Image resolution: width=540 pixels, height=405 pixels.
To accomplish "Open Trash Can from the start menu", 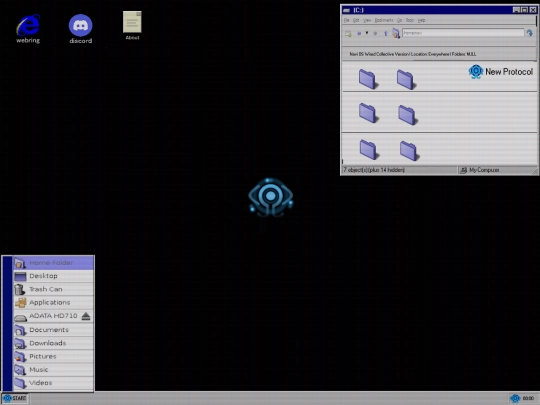I will (53, 289).
